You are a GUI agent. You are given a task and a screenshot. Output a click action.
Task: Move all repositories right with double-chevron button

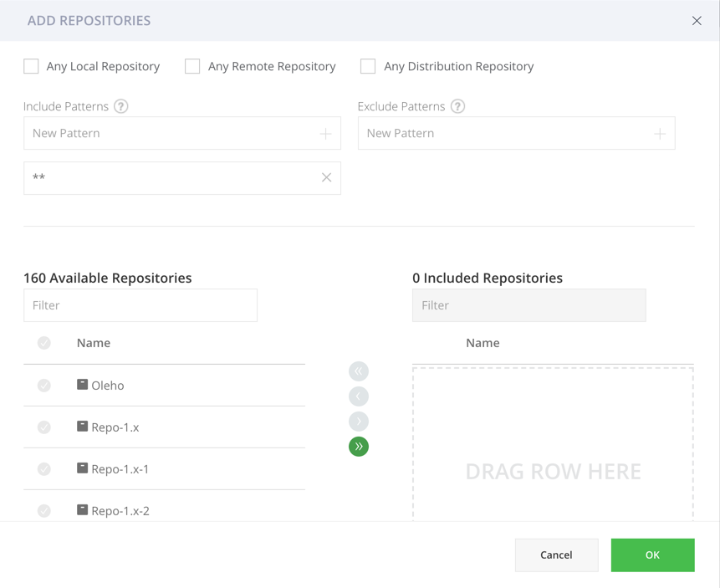tap(359, 447)
